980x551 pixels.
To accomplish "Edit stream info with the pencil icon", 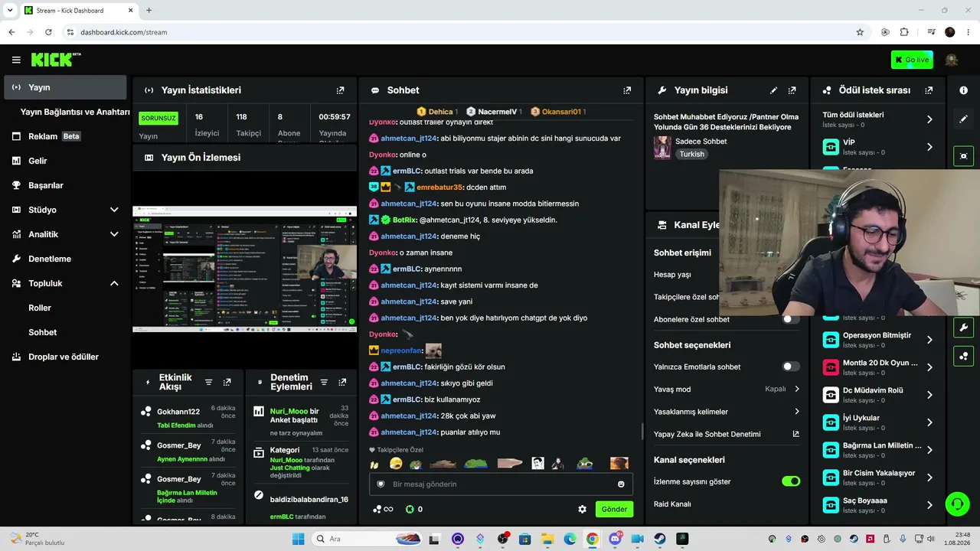I will (x=773, y=90).
